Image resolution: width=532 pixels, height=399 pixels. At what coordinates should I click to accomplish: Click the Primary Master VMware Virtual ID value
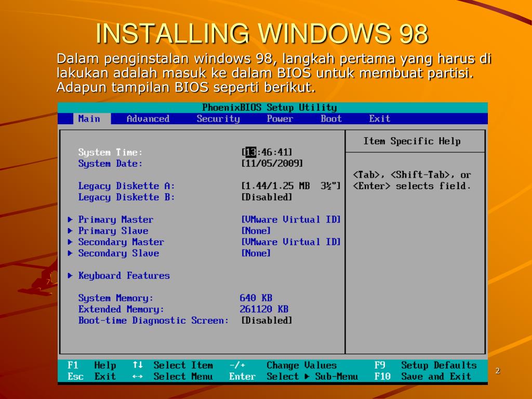[x=291, y=220]
